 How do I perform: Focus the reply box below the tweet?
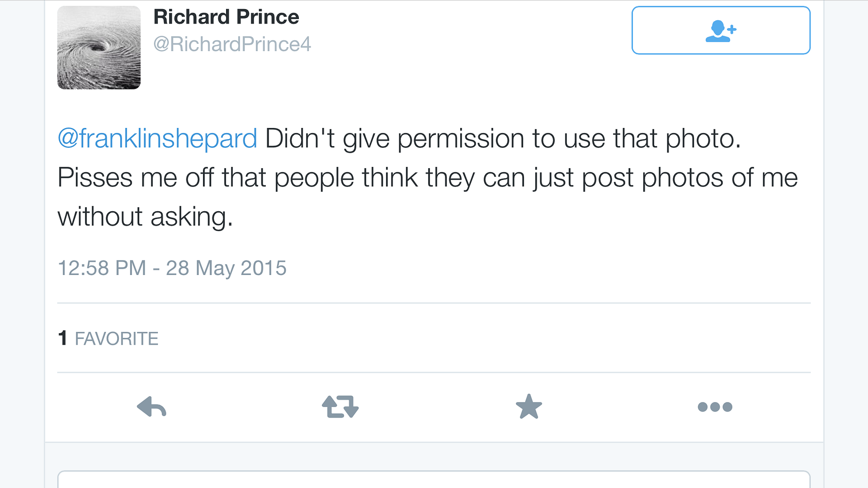(x=433, y=479)
